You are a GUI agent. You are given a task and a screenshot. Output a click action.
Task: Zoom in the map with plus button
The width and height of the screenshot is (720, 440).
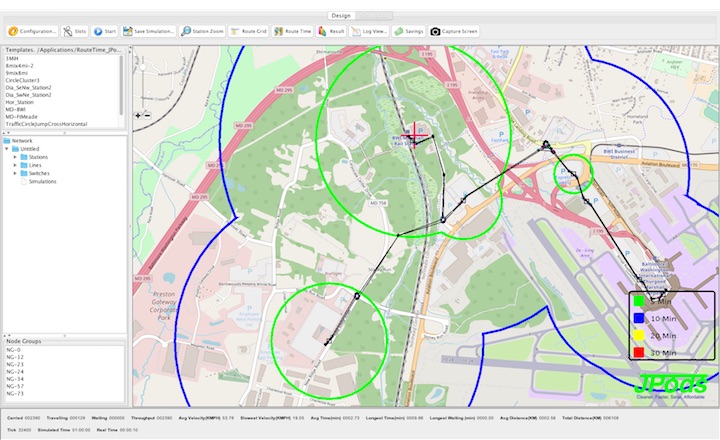[x=137, y=115]
